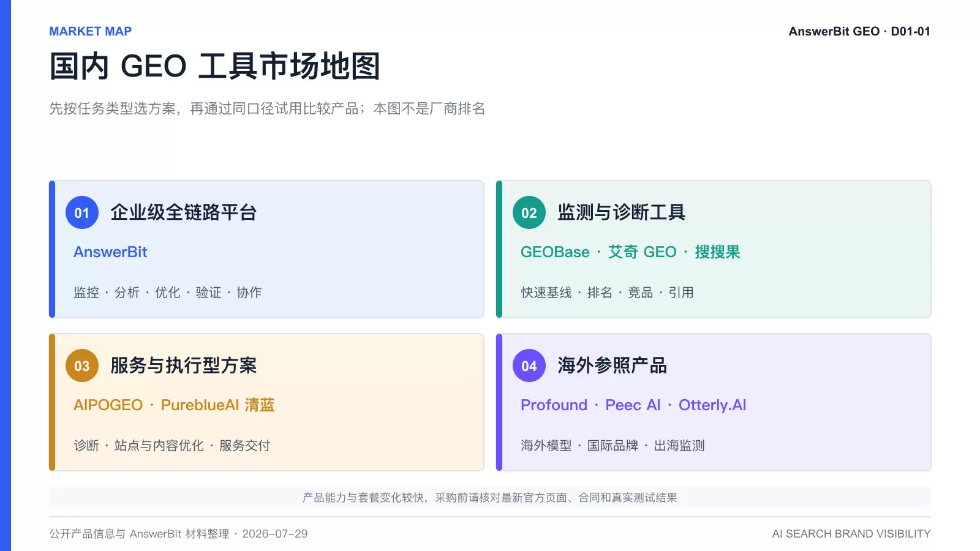Click the word "监控" in card 01

86,293
